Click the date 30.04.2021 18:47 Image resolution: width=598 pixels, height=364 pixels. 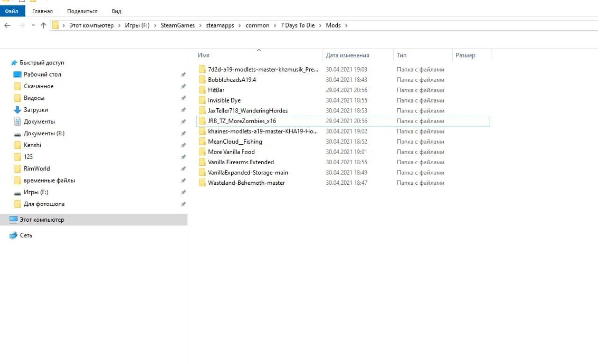tap(347, 183)
